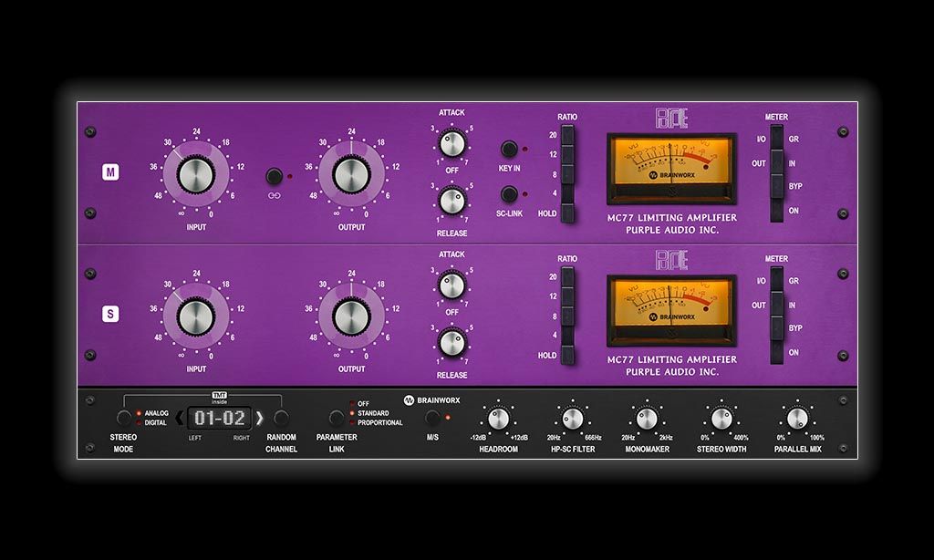This screenshot has height=560, width=934.
Task: Enable the KEY IN button
Action: tap(509, 149)
